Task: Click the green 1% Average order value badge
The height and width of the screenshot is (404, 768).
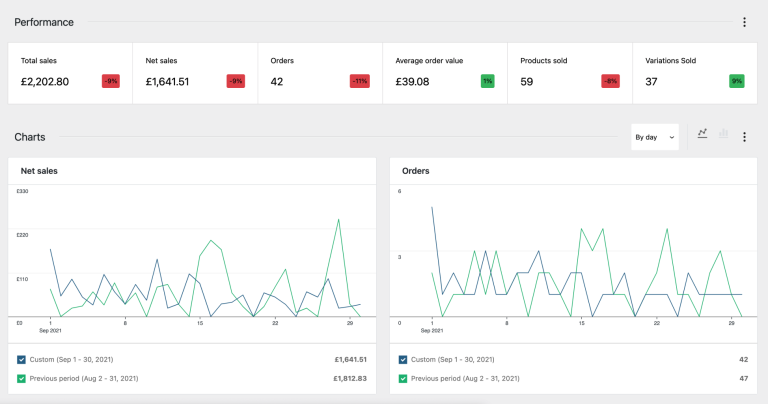Action: point(487,81)
